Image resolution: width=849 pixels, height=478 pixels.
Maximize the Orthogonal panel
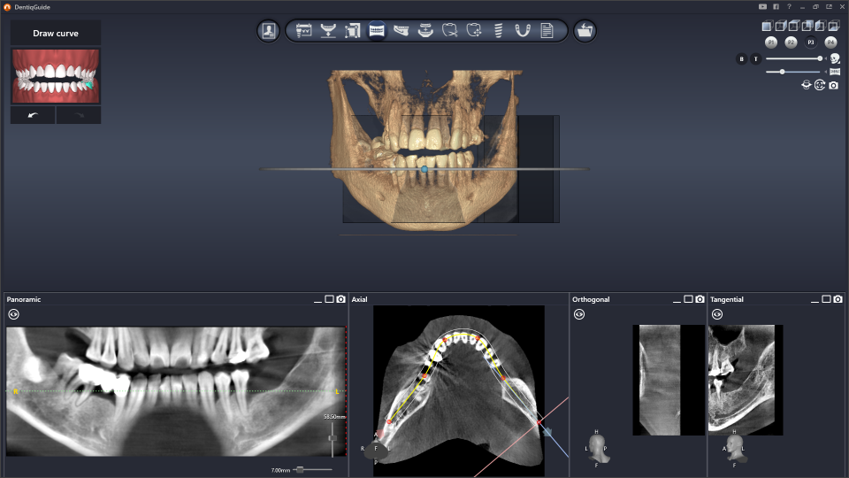[688, 299]
